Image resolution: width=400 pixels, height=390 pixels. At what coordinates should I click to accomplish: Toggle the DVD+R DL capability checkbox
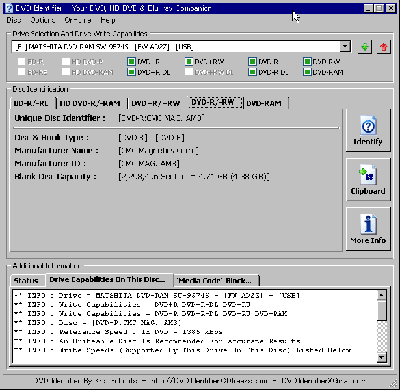pyautogui.click(x=131, y=72)
